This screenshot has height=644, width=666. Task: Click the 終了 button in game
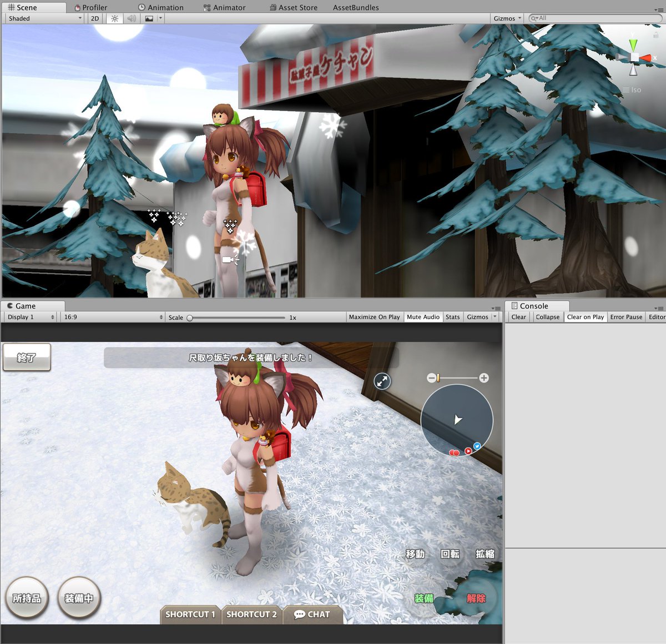click(x=27, y=357)
